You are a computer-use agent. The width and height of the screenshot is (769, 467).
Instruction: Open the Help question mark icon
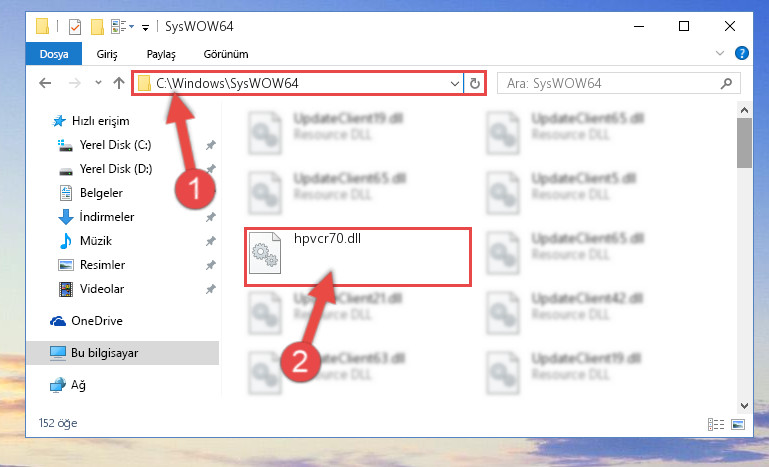(x=742, y=53)
